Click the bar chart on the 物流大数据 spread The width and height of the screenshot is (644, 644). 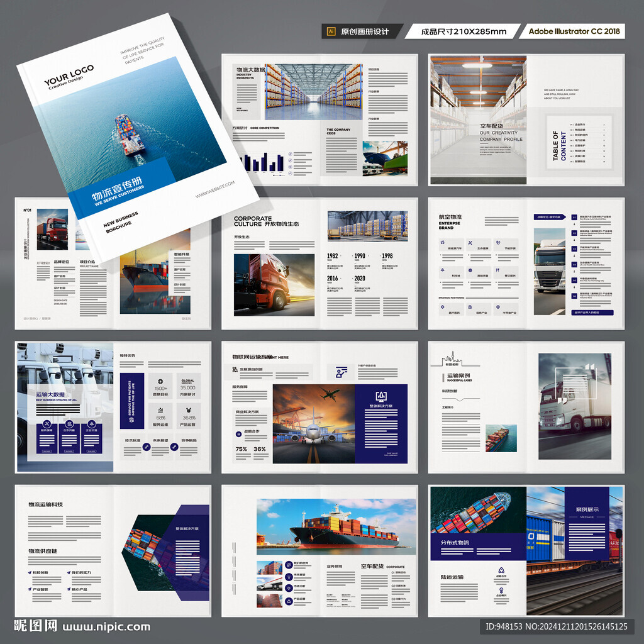click(x=262, y=162)
